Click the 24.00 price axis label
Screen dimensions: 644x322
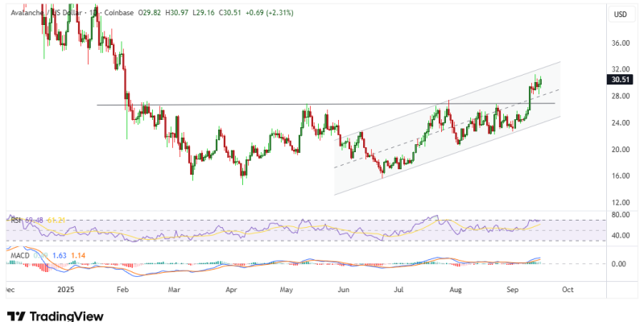[620, 123]
